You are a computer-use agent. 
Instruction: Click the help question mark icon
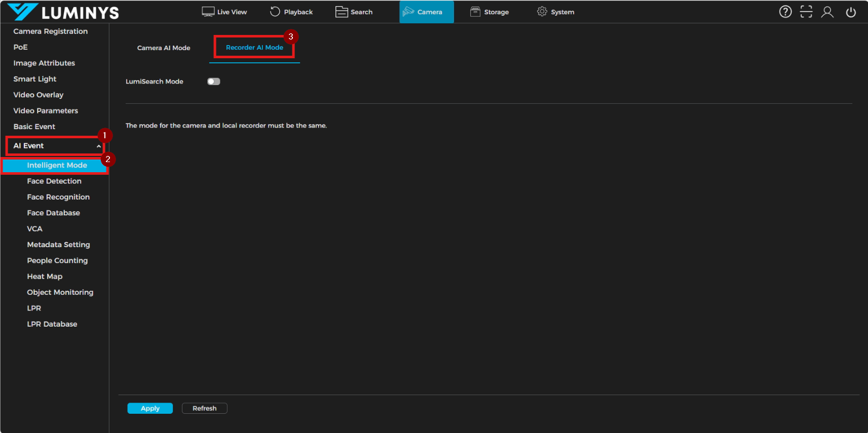tap(785, 12)
